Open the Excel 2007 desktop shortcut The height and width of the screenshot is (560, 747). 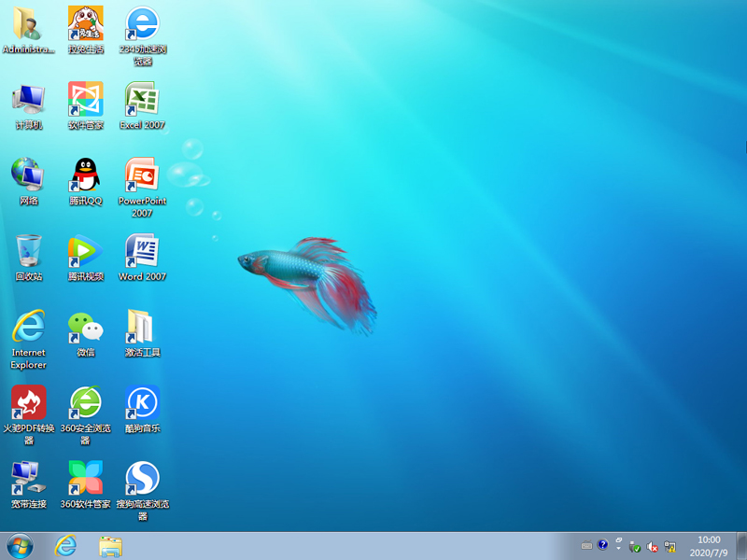tap(142, 99)
